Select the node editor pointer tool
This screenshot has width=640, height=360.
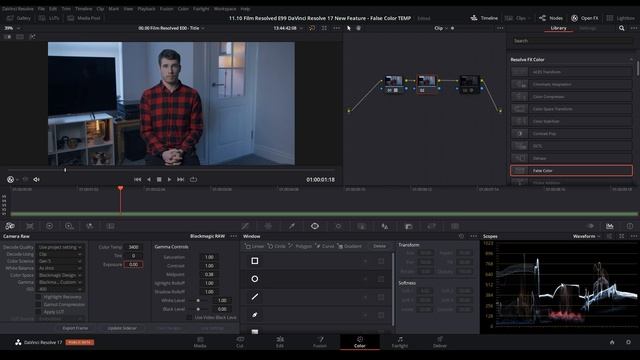coord(349,28)
